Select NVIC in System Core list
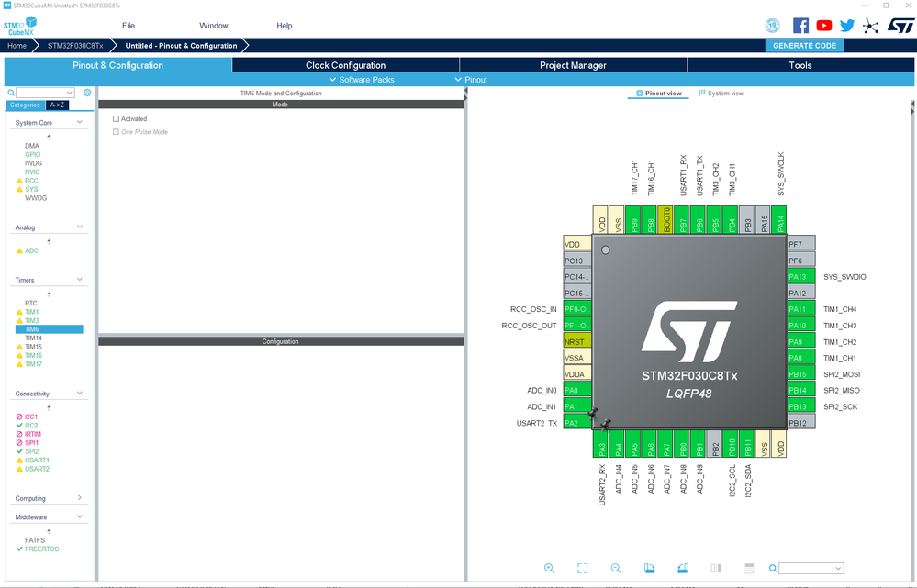Screen dimensions: 917x588 coord(32,172)
